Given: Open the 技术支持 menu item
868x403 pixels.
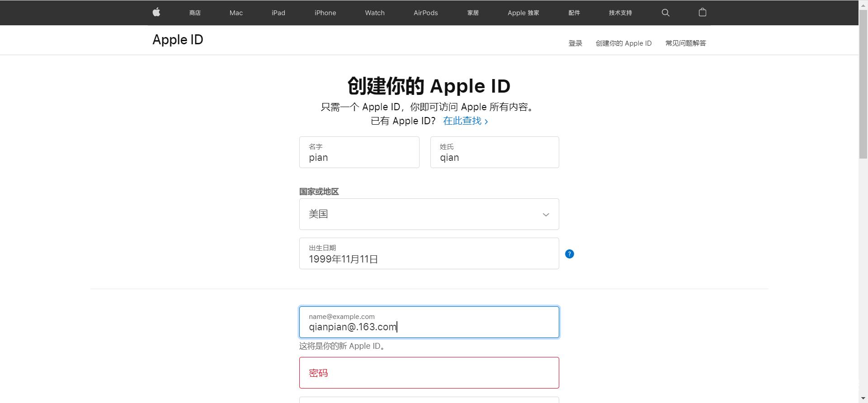Looking at the screenshot, I should pyautogui.click(x=620, y=13).
